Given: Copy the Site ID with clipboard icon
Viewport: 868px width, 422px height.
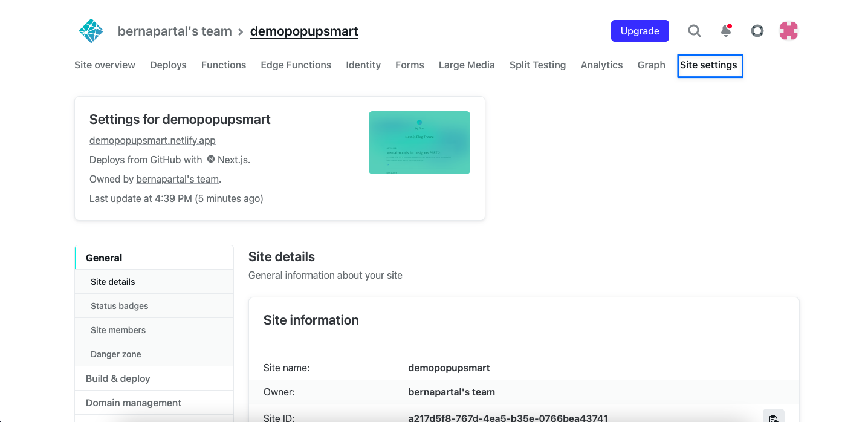Looking at the screenshot, I should click(x=774, y=417).
